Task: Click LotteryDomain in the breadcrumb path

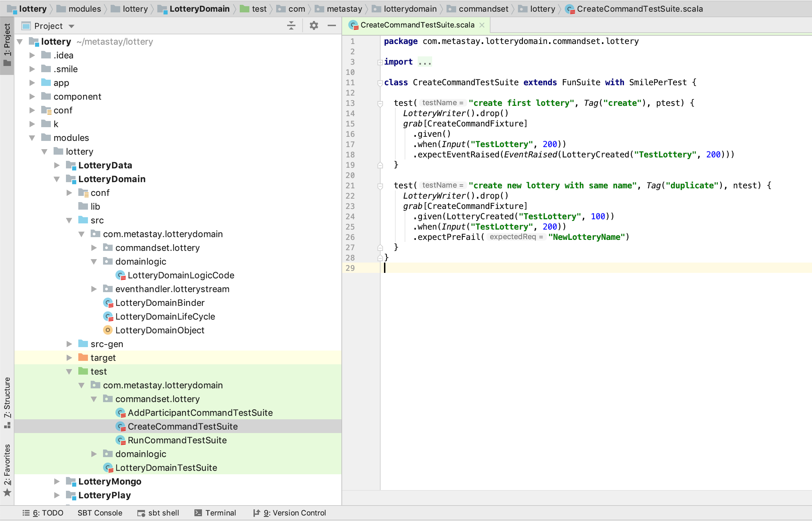Action: coord(199,9)
